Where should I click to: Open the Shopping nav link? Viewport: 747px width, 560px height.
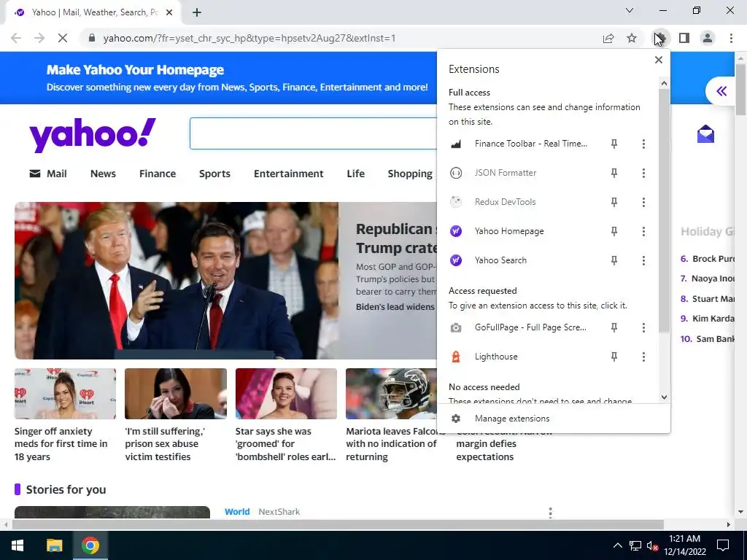410,174
